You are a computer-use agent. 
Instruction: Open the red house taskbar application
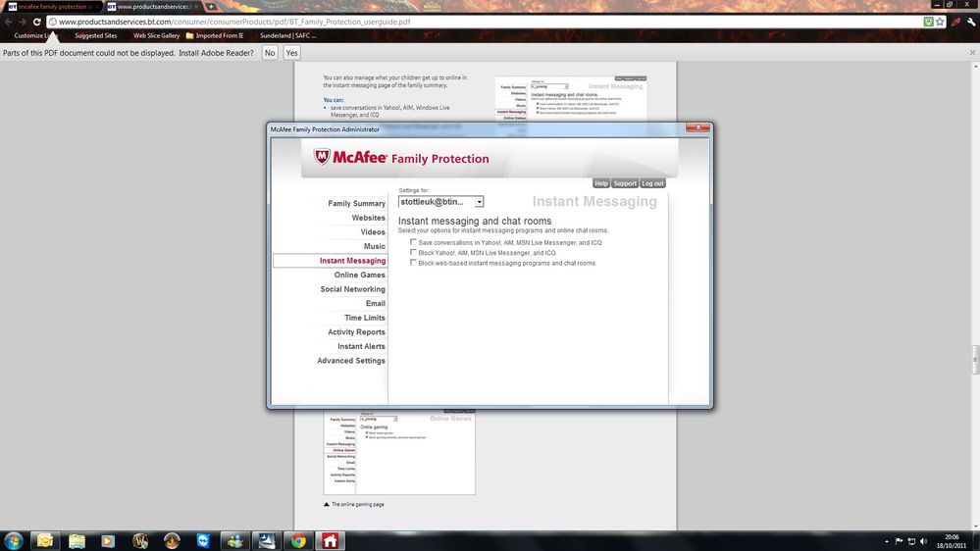point(330,541)
